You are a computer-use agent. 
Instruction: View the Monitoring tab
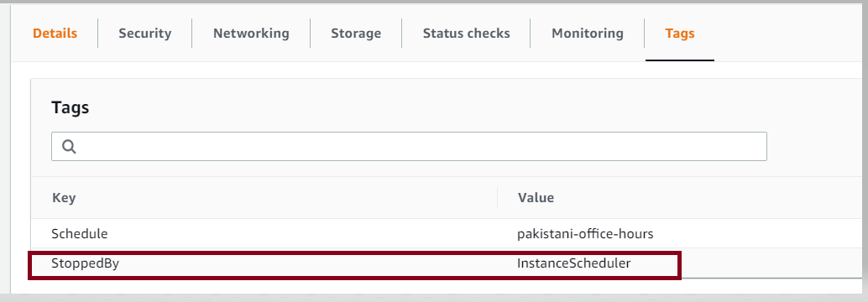point(588,34)
